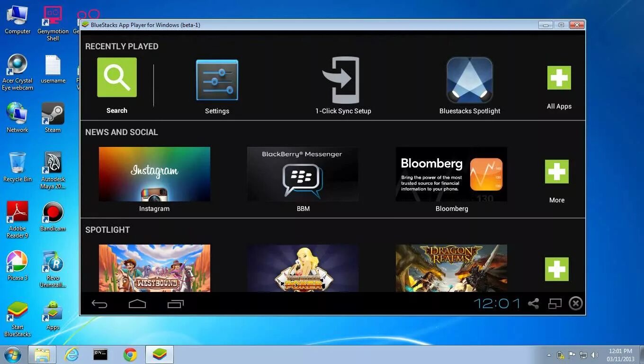The width and height of the screenshot is (644, 364).
Task: Open Google Chrome from taskbar
Action: coord(130,355)
